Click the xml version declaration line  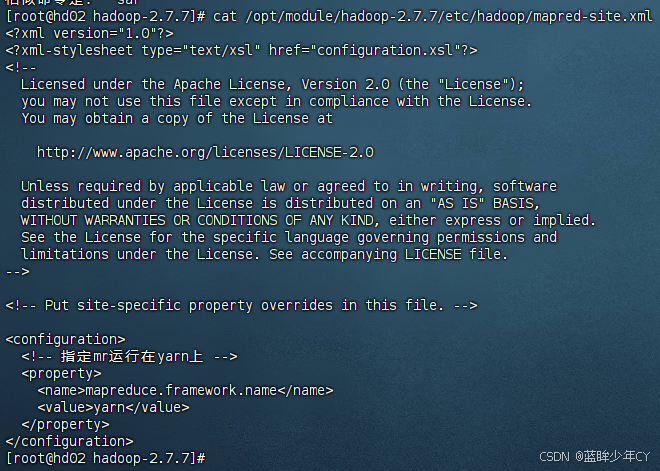click(89, 33)
